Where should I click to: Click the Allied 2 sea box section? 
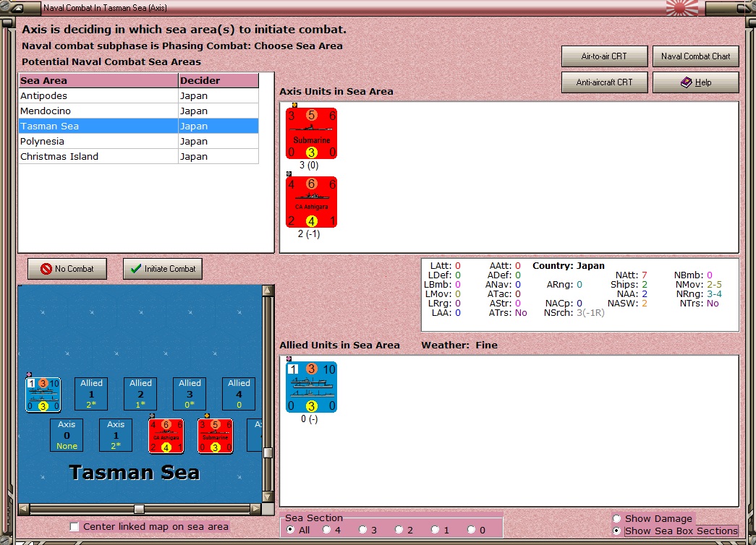tap(140, 394)
